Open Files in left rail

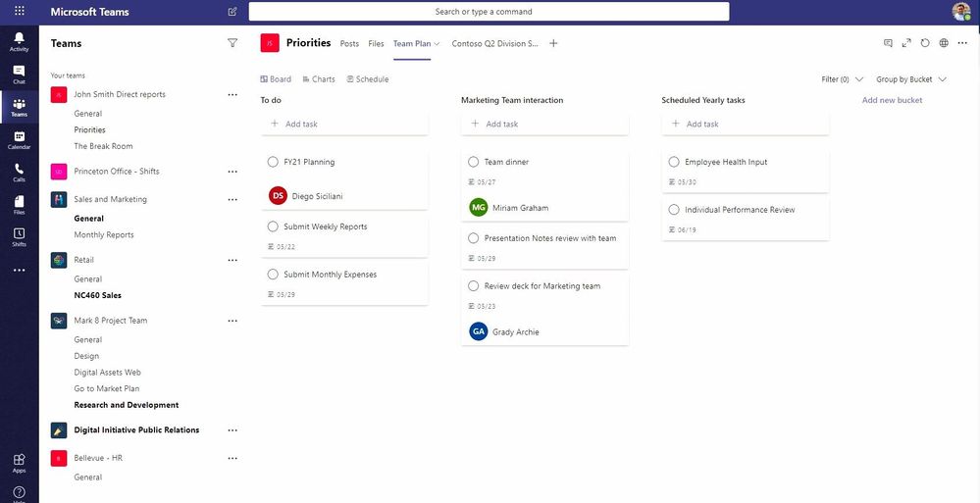(20, 204)
